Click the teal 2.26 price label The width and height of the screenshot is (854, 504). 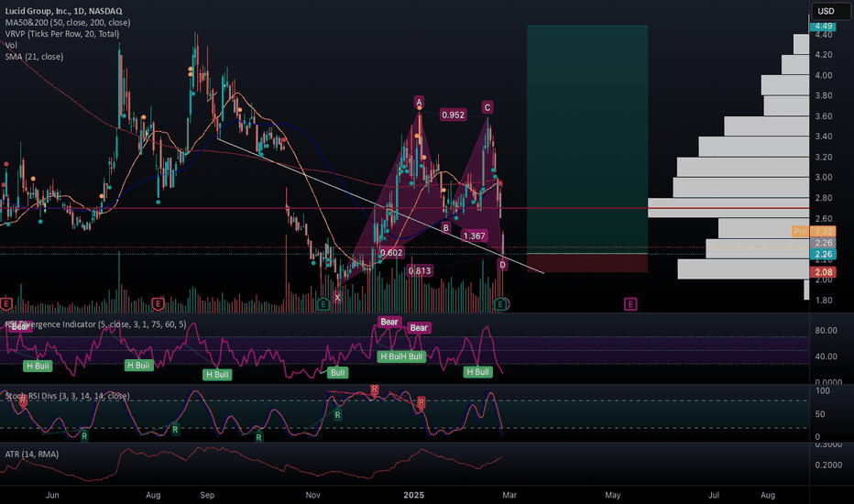point(823,254)
